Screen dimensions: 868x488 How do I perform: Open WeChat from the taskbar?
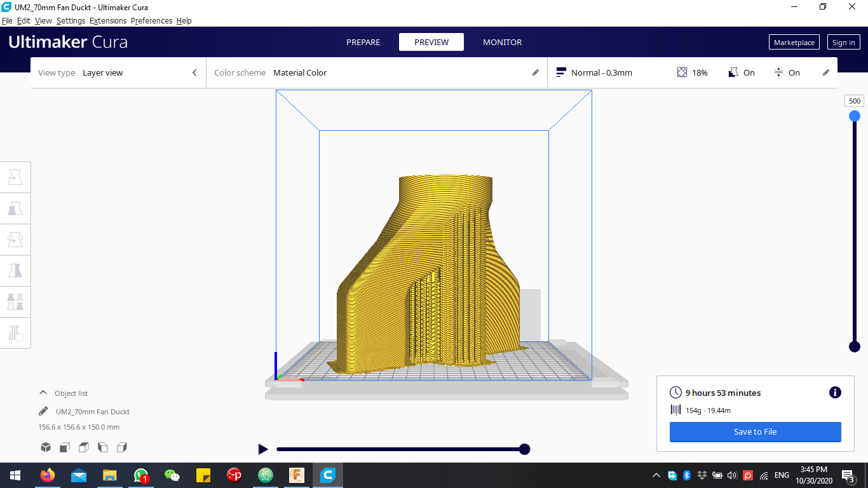[x=172, y=475]
